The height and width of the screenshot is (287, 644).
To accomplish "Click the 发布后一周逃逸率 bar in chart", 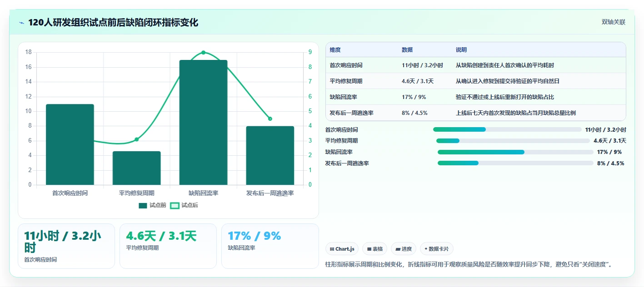I will pyautogui.click(x=270, y=155).
